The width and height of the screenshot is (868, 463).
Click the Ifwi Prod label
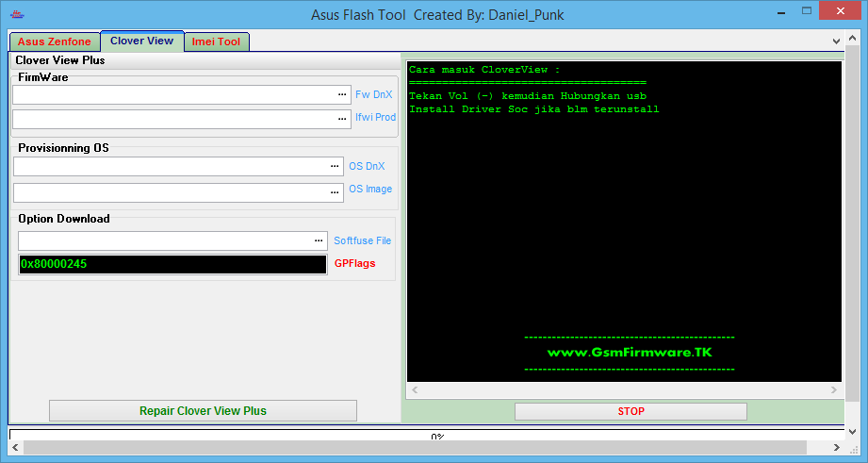tap(375, 117)
